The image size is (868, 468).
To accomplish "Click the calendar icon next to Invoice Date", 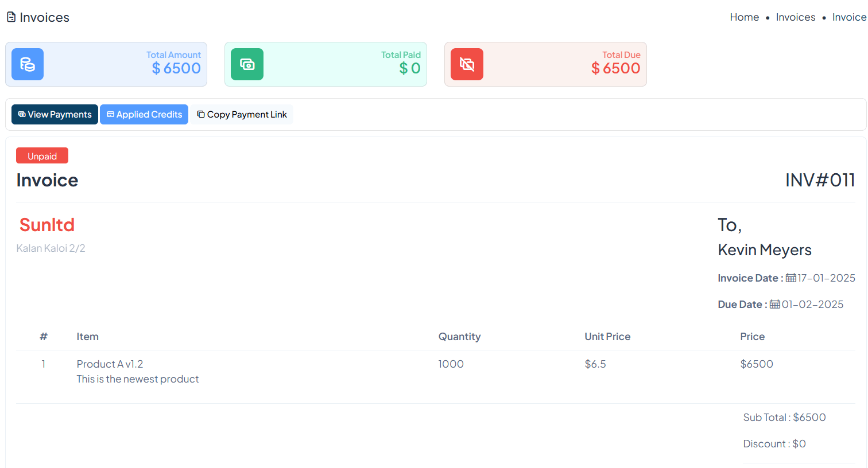I will point(790,278).
